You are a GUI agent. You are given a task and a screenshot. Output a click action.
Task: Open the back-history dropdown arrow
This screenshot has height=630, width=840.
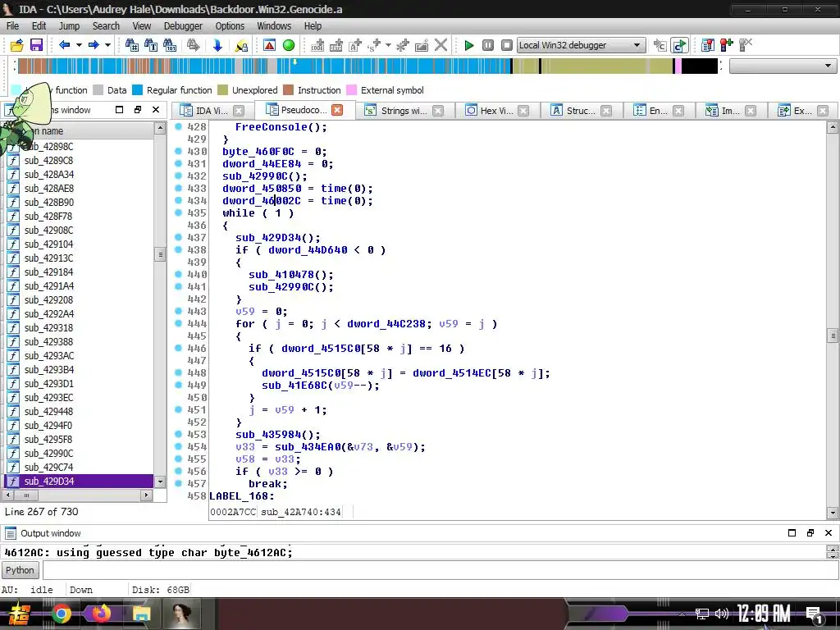[79, 45]
